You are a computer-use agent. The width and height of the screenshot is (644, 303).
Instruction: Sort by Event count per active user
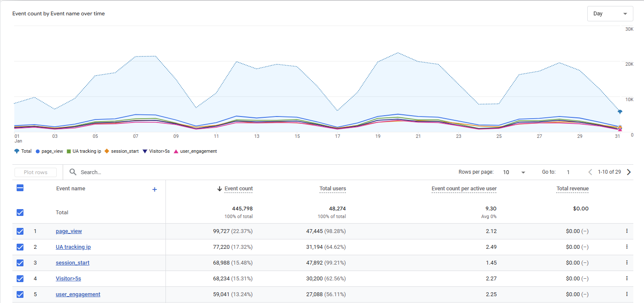point(464,189)
